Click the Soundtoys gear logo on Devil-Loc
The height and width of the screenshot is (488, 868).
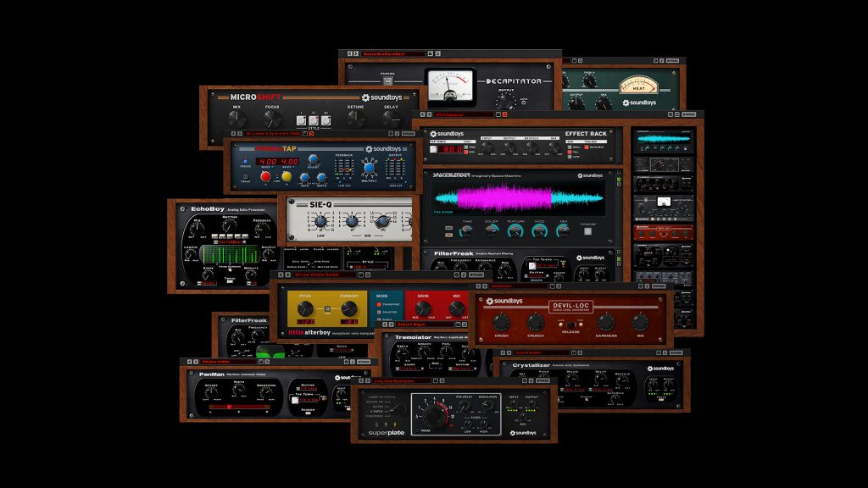pyautogui.click(x=490, y=301)
